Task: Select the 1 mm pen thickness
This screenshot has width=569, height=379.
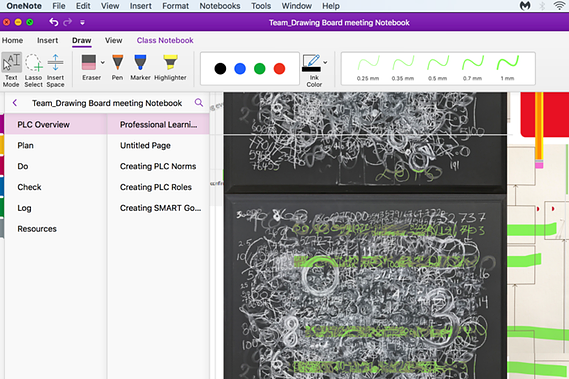Action: (507, 68)
